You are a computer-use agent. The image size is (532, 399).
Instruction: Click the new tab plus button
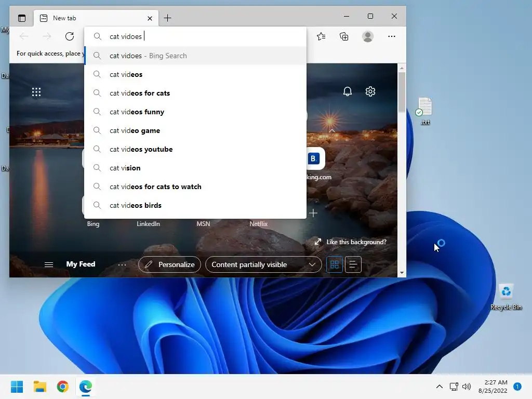point(167,18)
